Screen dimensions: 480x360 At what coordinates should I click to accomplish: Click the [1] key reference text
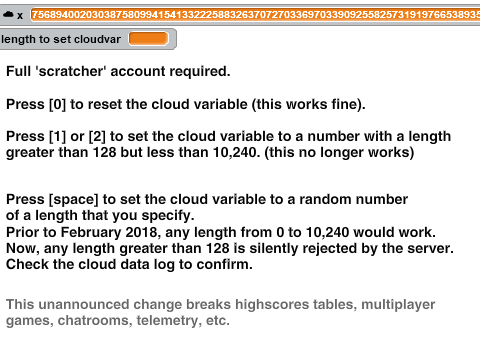[x=57, y=137]
